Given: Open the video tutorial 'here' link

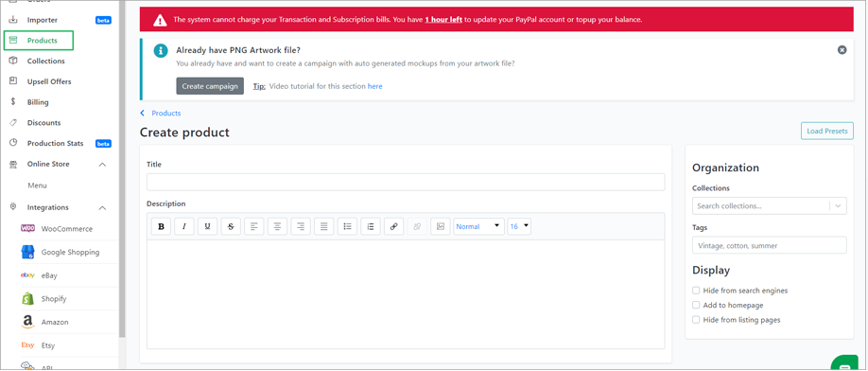Looking at the screenshot, I should (374, 86).
